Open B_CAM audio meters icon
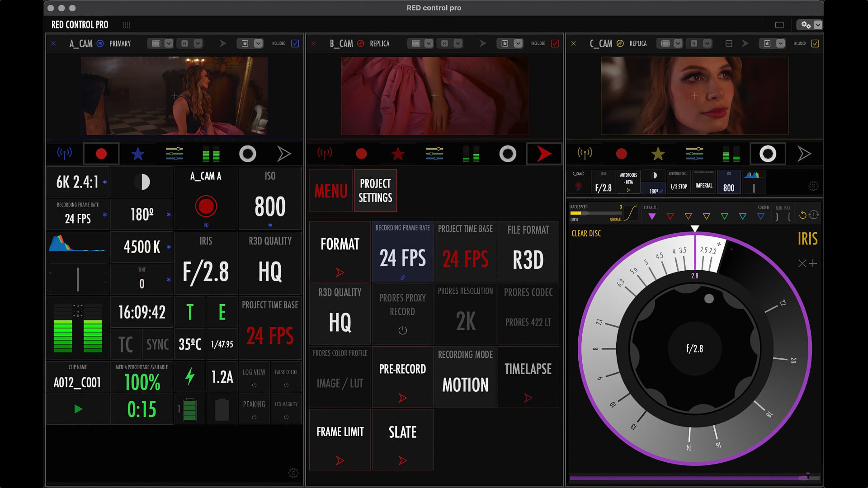Screen dimensions: 868x488 (471, 154)
